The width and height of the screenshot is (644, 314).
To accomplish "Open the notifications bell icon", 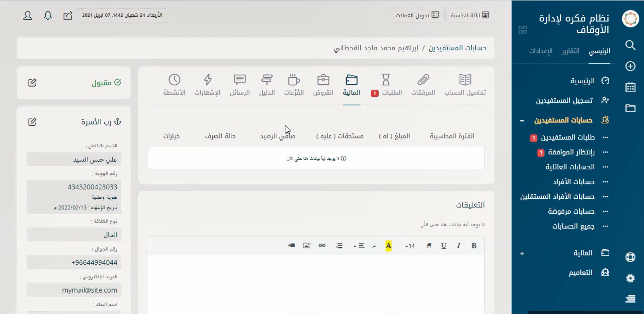I will [x=48, y=15].
